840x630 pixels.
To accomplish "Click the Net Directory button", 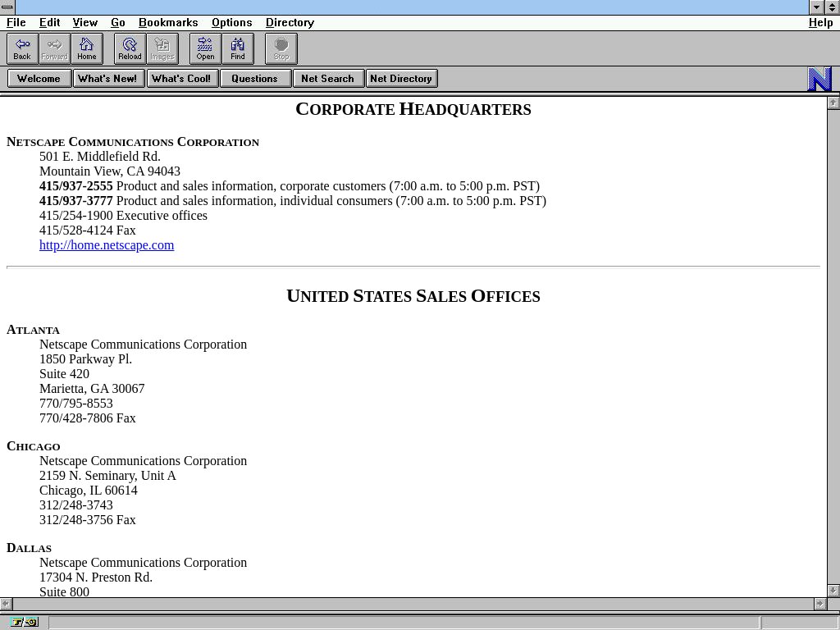I will 401,78.
